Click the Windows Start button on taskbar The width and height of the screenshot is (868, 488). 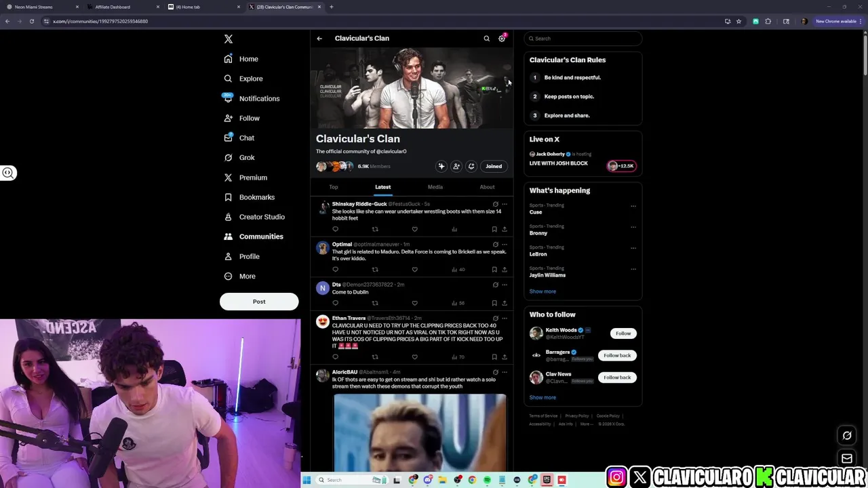(307, 480)
